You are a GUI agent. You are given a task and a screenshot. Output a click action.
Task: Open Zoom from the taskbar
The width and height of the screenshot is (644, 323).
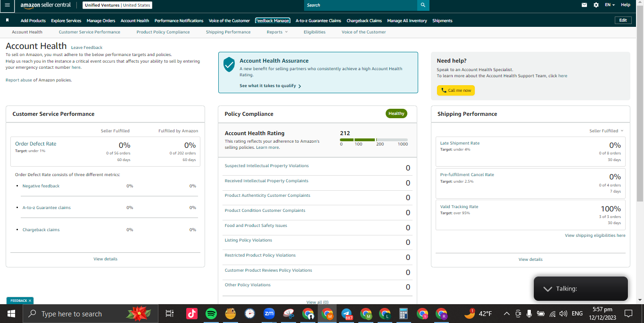coord(269,314)
